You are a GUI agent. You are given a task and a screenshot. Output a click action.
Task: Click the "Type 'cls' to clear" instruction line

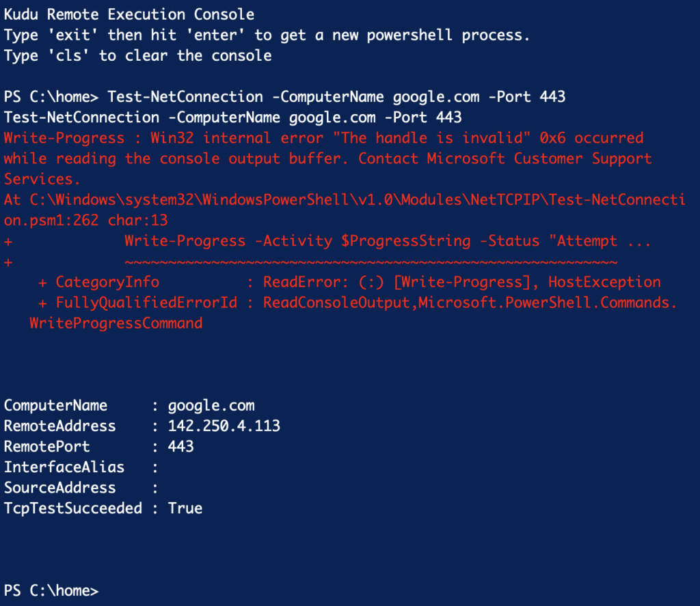(137, 55)
